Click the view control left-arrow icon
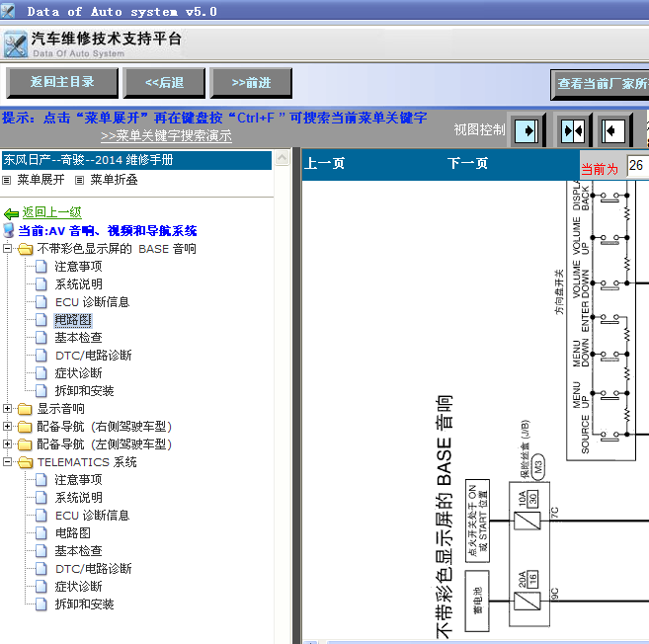The height and width of the screenshot is (644, 649). [x=612, y=130]
